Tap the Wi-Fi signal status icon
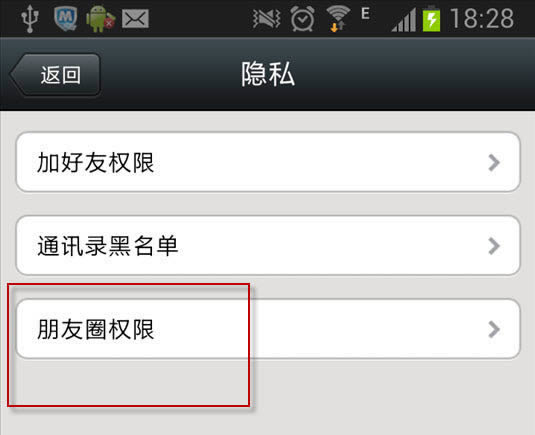The width and height of the screenshot is (535, 435). pos(338,19)
